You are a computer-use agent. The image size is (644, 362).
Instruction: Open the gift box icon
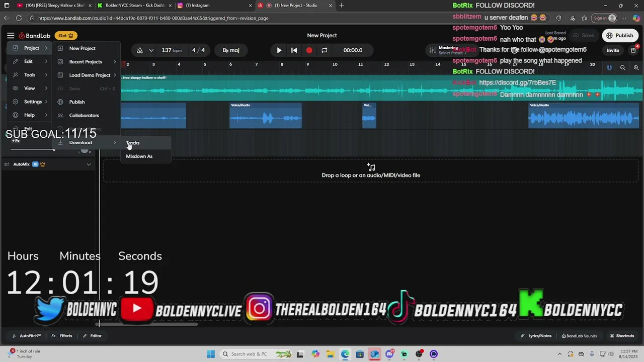[x=633, y=50]
